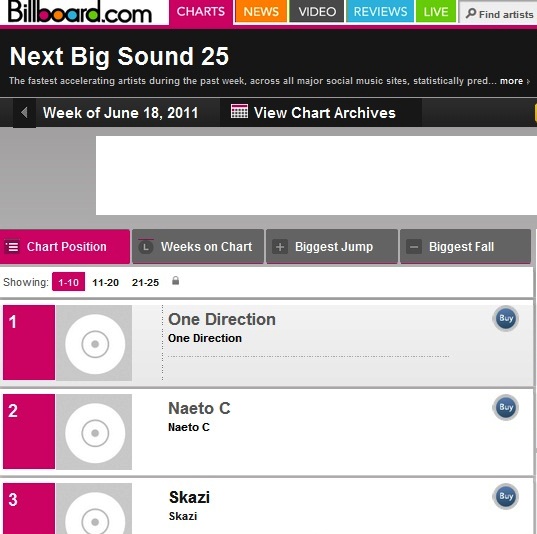537x534 pixels.
Task: Click the Billboard.com logo
Action: [79, 12]
